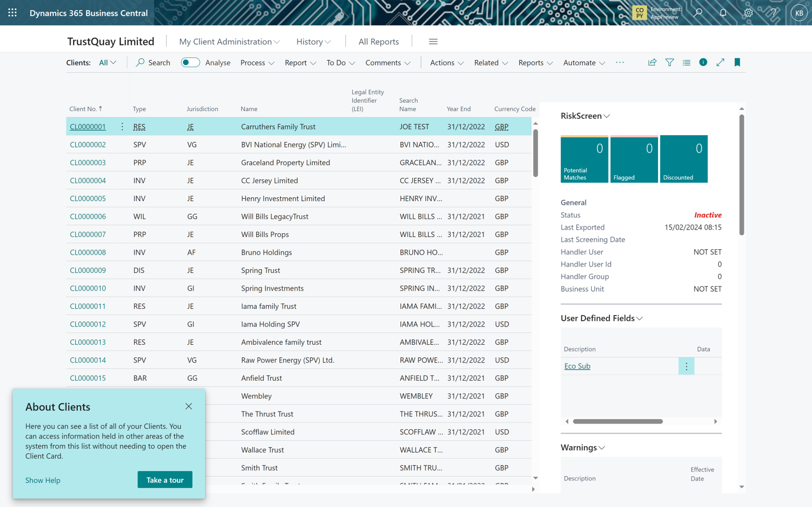Image resolution: width=812 pixels, height=507 pixels.
Task: Click the ellipsis for more toolbar options
Action: pyautogui.click(x=619, y=62)
